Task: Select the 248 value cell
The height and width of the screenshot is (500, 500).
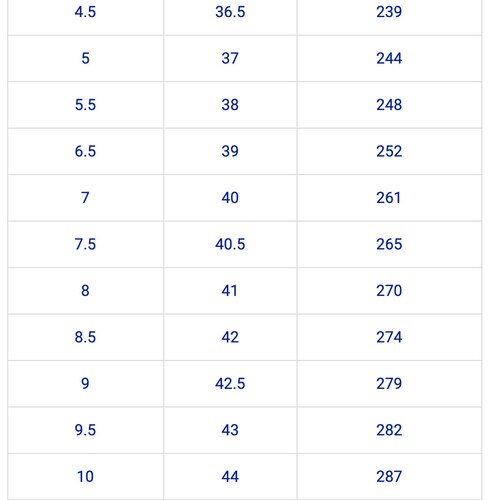Action: 389,105
